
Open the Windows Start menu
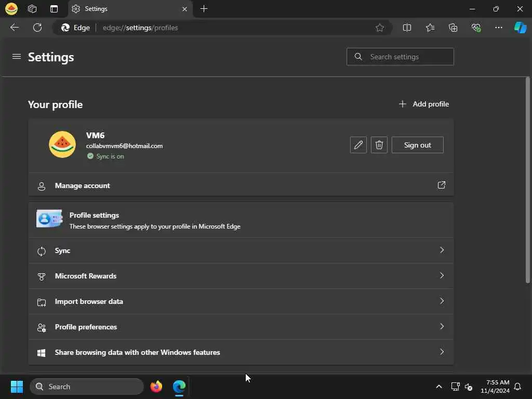coord(17,387)
